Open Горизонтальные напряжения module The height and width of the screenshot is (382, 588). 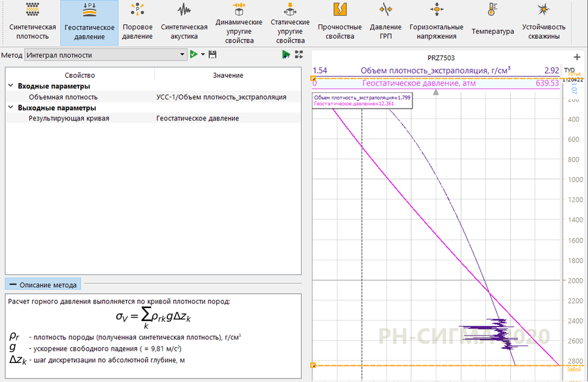tap(436, 22)
